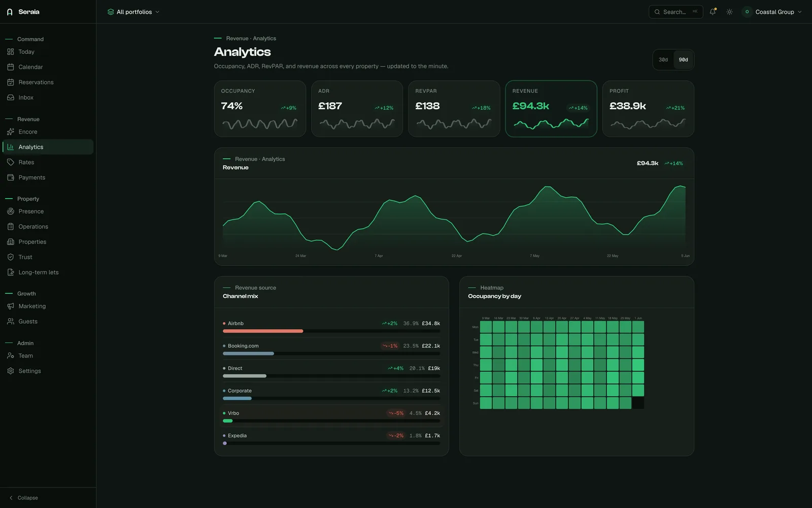Click the Long-term lets document icon
812x508 pixels.
(11, 272)
